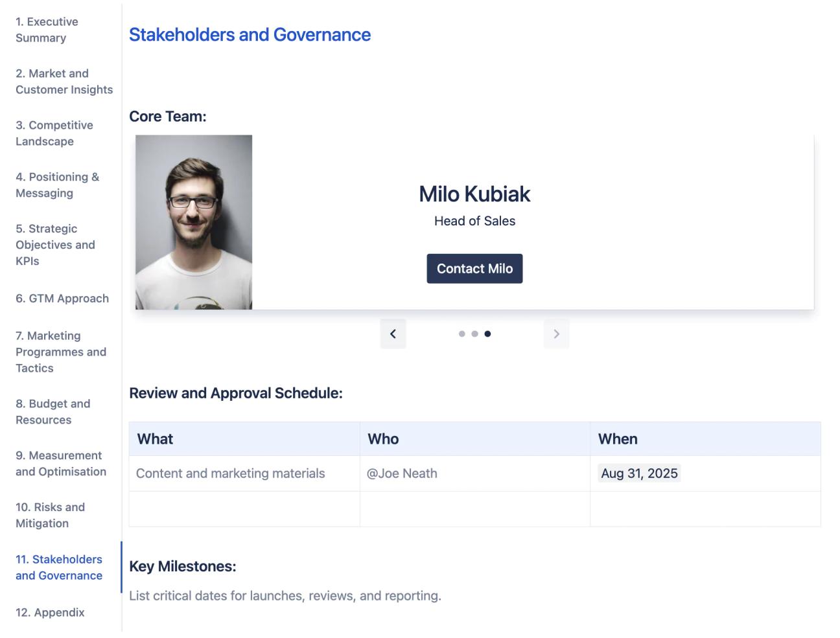
Task: Go to Strategic Objectives and KPIs
Action: coord(54,245)
